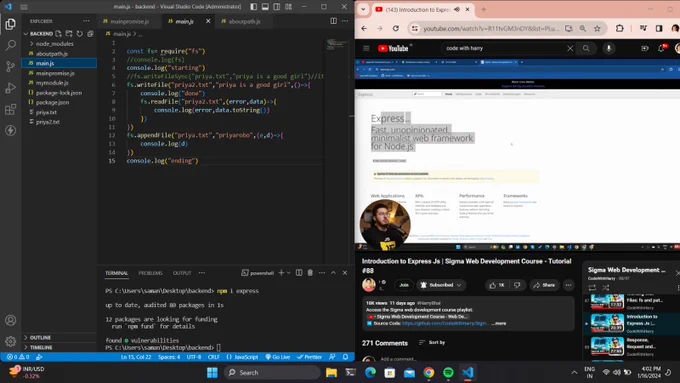Click the Go Live status bar button

coord(278,357)
